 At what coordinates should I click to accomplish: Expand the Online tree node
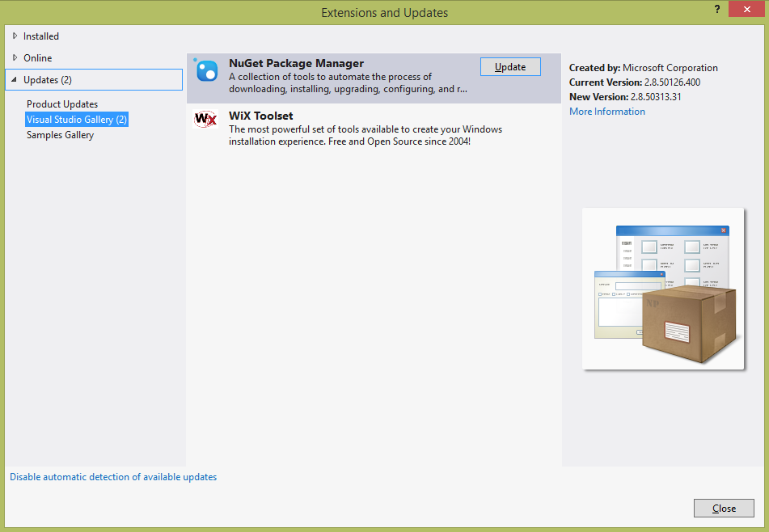click(15, 57)
